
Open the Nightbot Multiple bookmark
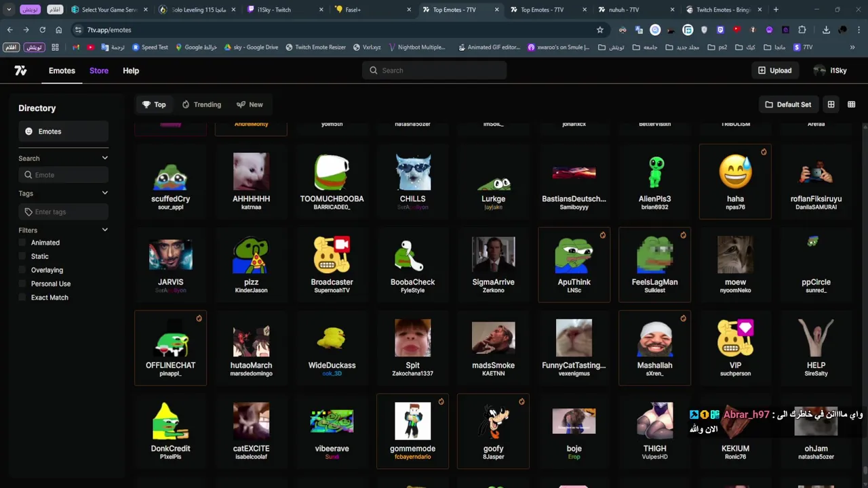(416, 47)
